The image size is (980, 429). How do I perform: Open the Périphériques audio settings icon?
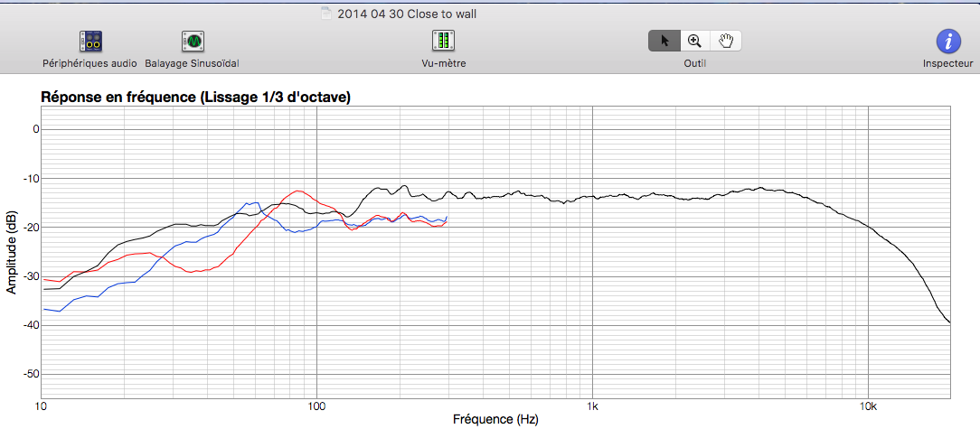coord(91,42)
